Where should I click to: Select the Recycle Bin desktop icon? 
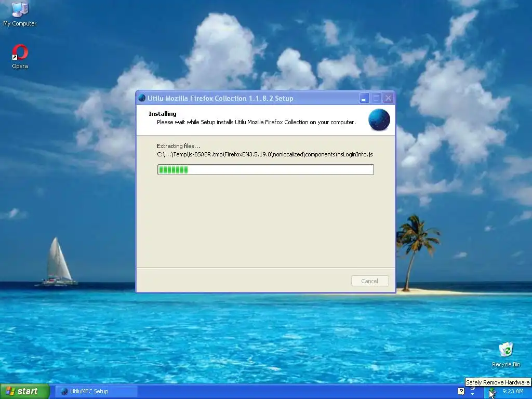(506, 354)
